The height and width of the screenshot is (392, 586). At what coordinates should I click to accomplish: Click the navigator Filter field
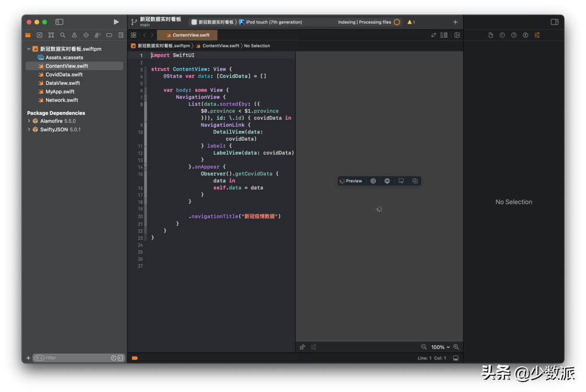click(x=78, y=358)
